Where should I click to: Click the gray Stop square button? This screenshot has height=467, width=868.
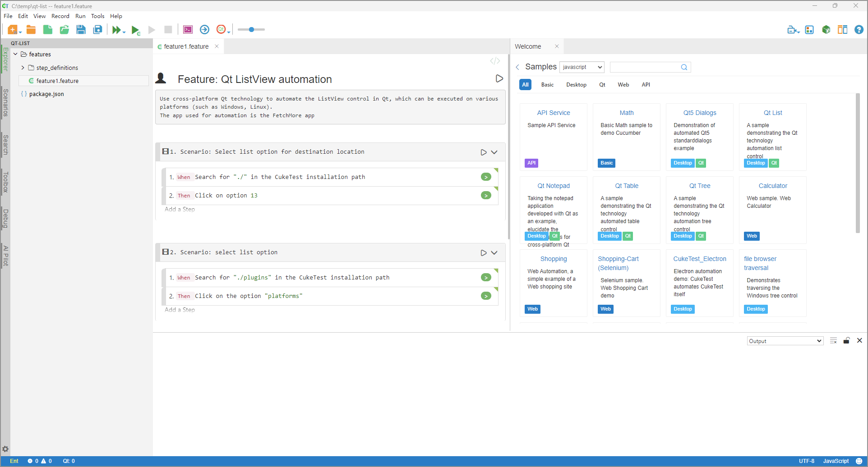tap(168, 30)
